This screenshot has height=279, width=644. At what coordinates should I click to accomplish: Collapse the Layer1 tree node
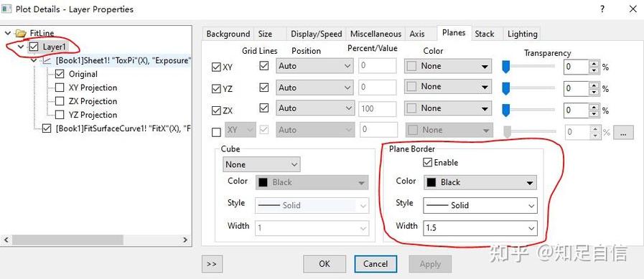pyautogui.click(x=21, y=47)
